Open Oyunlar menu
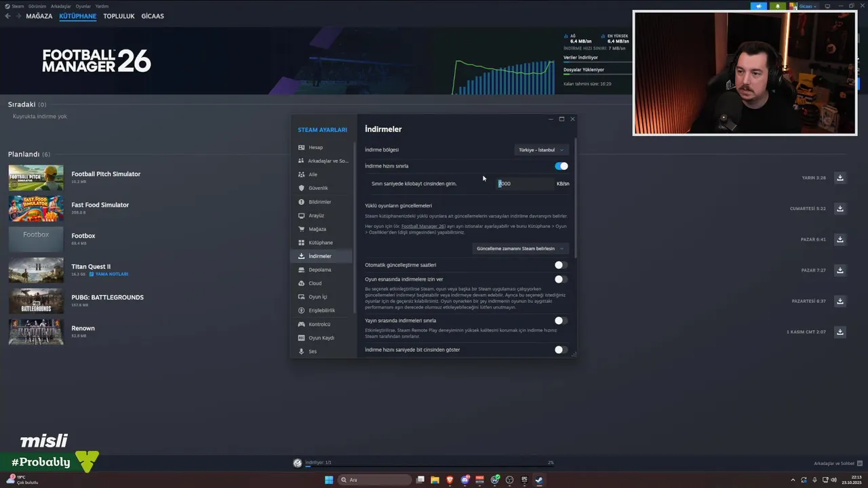Image resolution: width=868 pixels, height=488 pixels. [83, 6]
